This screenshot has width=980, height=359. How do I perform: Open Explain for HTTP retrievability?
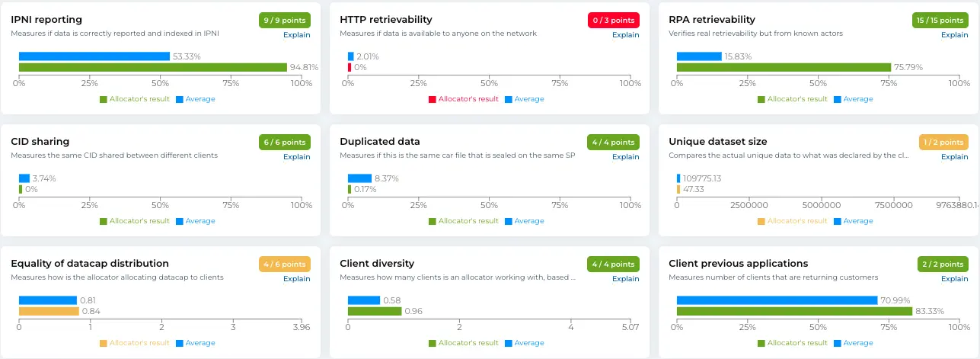(625, 35)
